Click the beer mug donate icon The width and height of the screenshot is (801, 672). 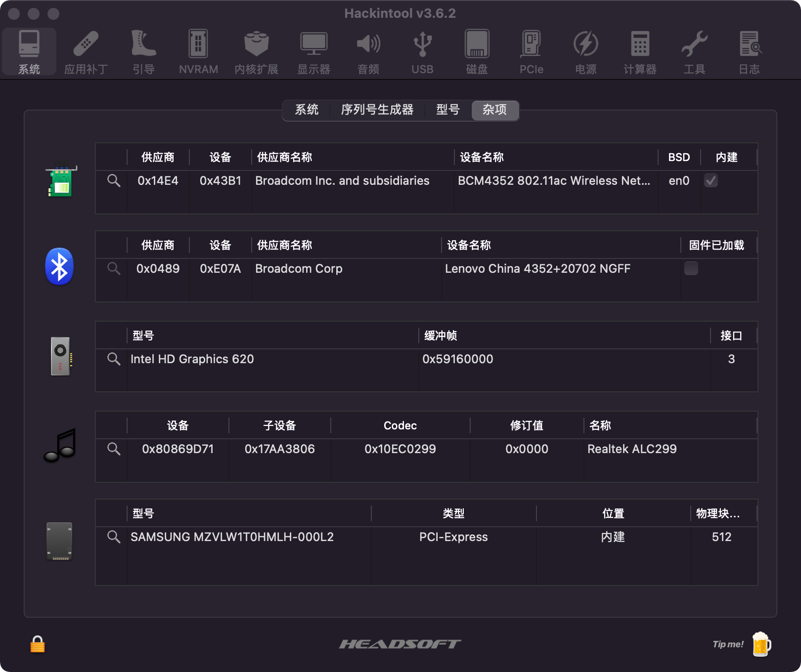pyautogui.click(x=761, y=644)
